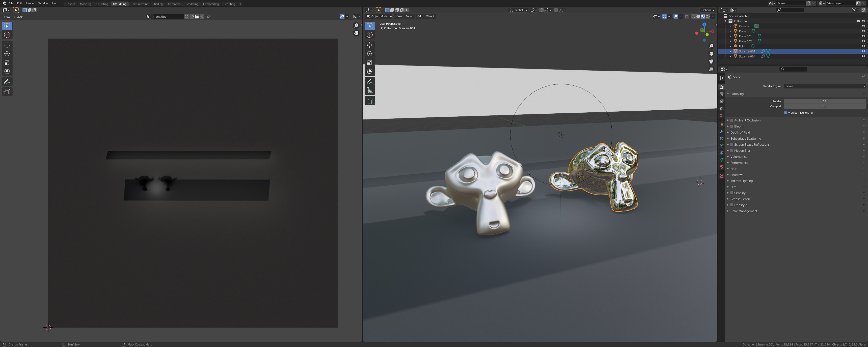Open the File menu
The image size is (868, 347).
click(x=11, y=3)
